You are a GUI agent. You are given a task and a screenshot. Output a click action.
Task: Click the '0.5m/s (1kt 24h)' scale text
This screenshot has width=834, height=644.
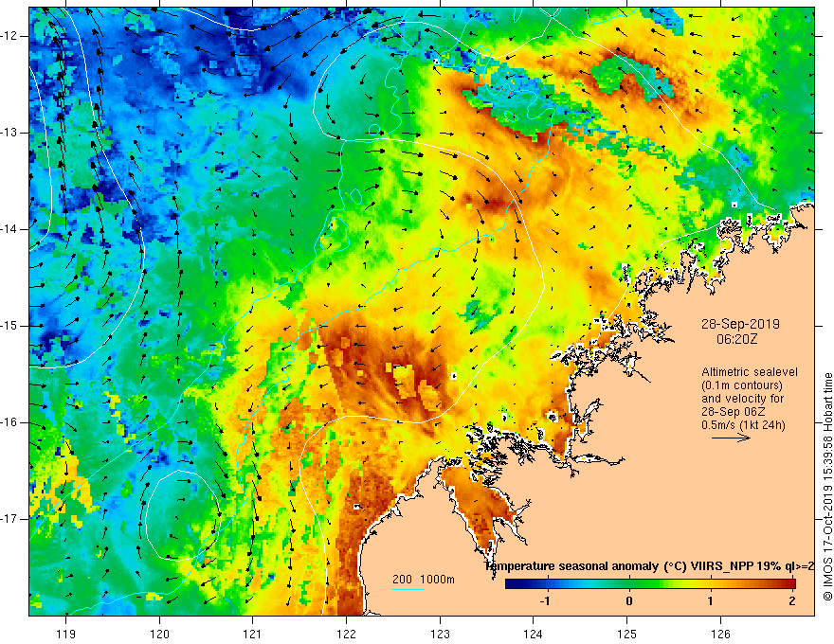744,425
